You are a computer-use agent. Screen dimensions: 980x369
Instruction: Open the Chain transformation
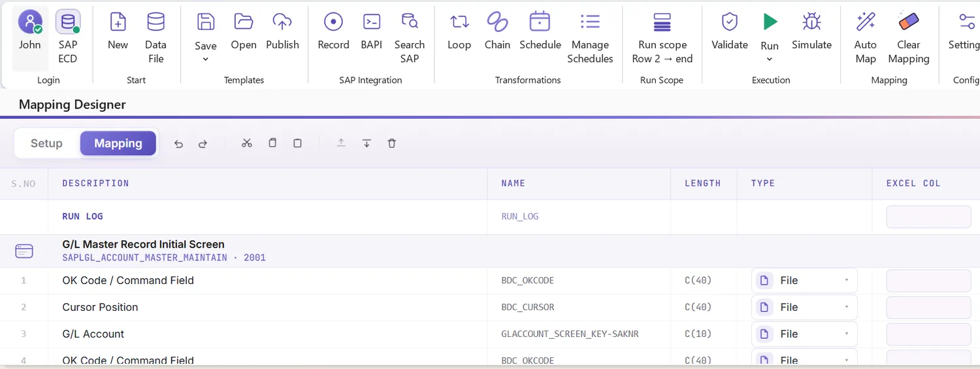coord(497,31)
